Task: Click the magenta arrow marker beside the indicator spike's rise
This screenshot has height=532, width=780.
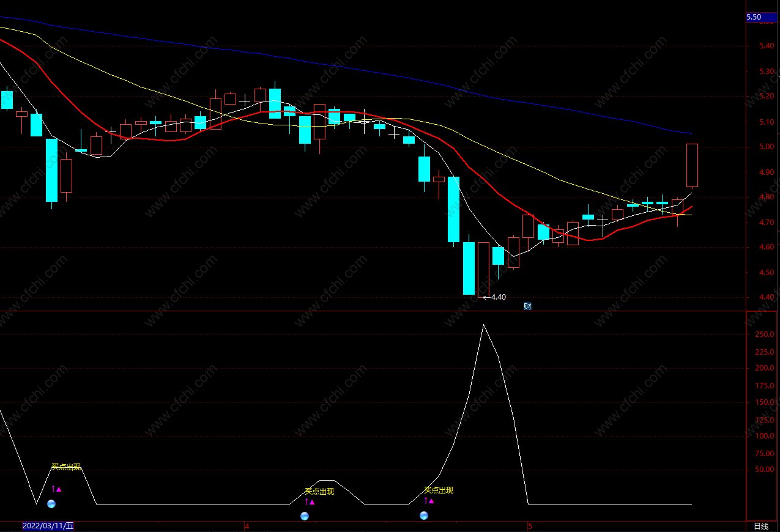Action: pyautogui.click(x=428, y=501)
